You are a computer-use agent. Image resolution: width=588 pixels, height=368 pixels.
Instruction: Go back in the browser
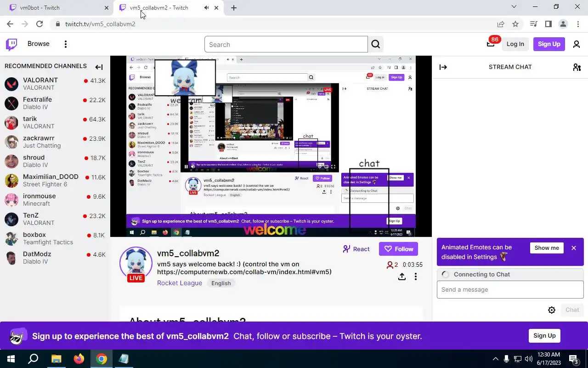tap(10, 24)
